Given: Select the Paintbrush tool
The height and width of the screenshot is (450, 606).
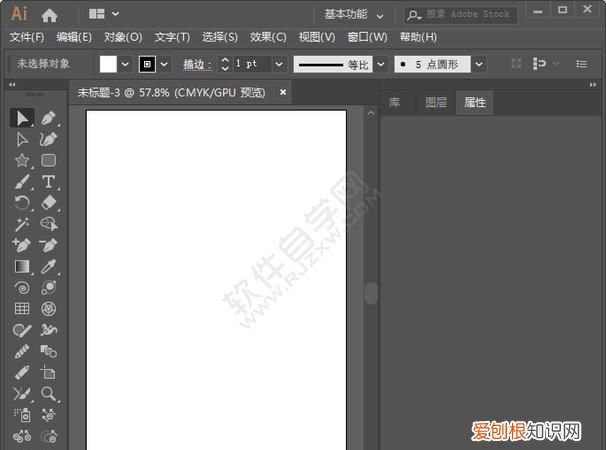Looking at the screenshot, I should pyautogui.click(x=22, y=181).
